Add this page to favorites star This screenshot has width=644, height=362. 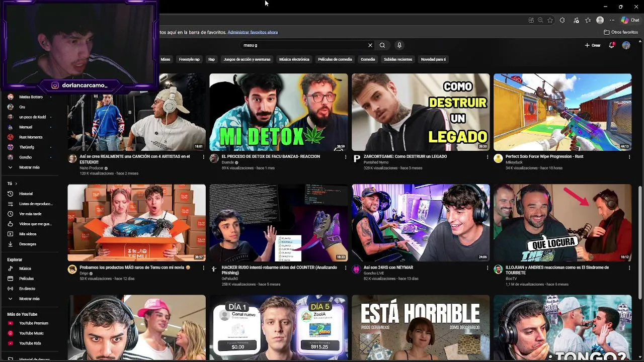tap(550, 20)
